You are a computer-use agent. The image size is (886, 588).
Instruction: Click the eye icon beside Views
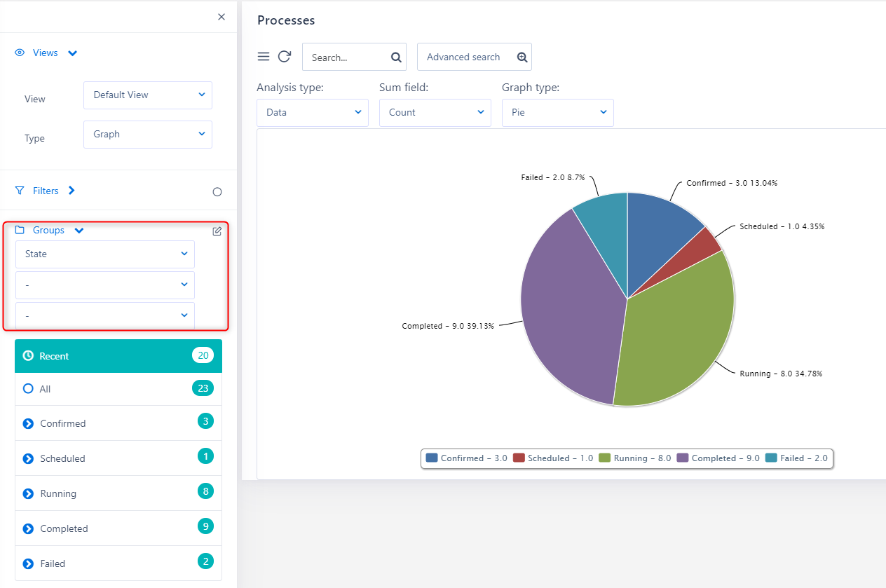tap(20, 53)
